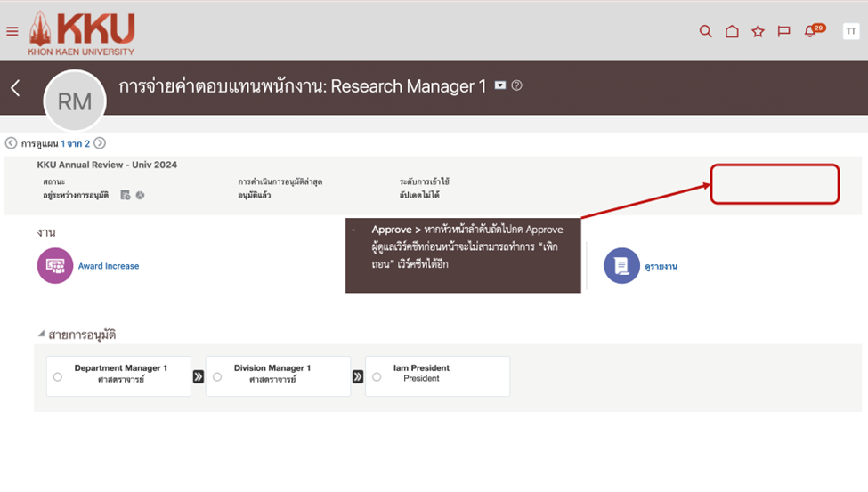This screenshot has width=868, height=492.
Task: Open favorites star icon
Action: pos(758,31)
